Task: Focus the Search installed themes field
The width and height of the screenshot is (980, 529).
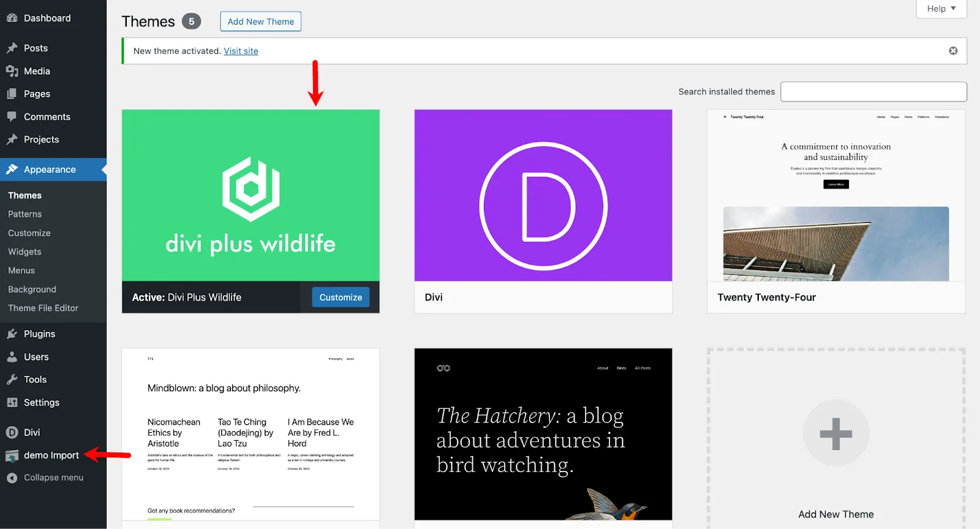Action: pos(873,92)
